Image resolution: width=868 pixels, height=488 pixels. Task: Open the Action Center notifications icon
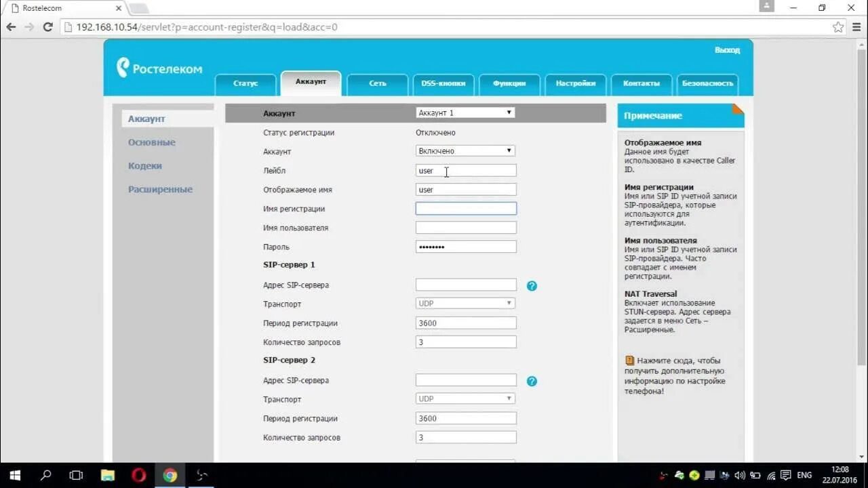coord(786,476)
